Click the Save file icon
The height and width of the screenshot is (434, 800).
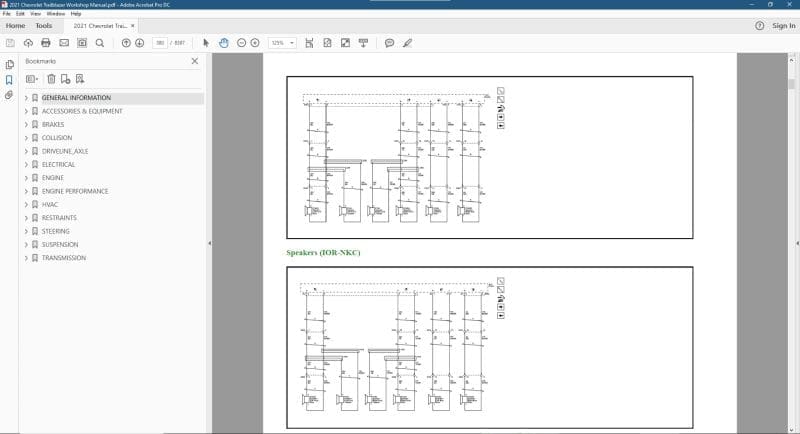(x=10, y=43)
